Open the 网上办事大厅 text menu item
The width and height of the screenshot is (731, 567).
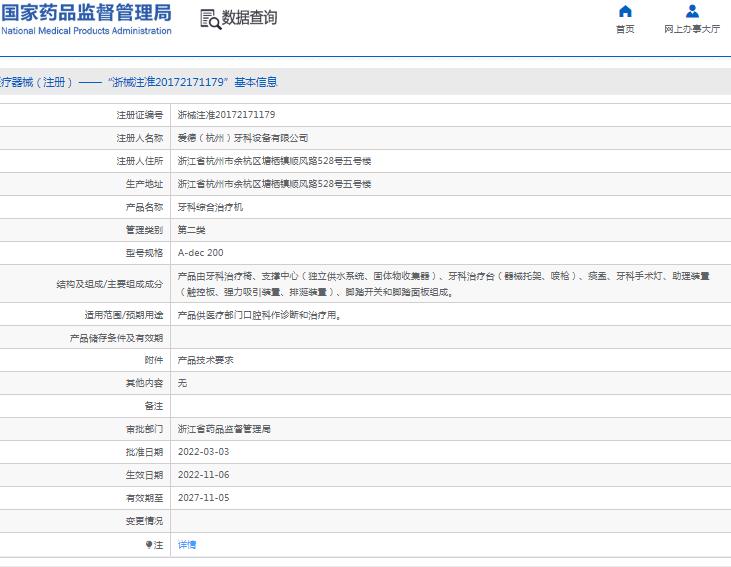tap(692, 30)
